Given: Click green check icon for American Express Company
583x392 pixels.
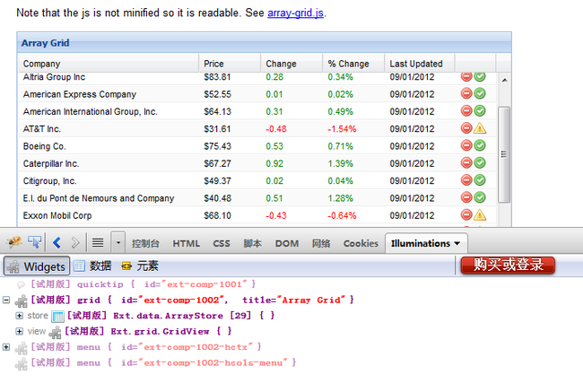Looking at the screenshot, I should [x=480, y=93].
